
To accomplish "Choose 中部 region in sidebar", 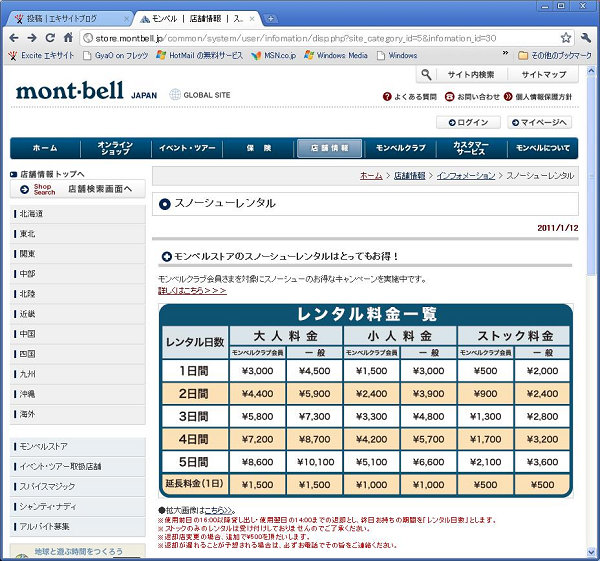I will tap(78, 274).
